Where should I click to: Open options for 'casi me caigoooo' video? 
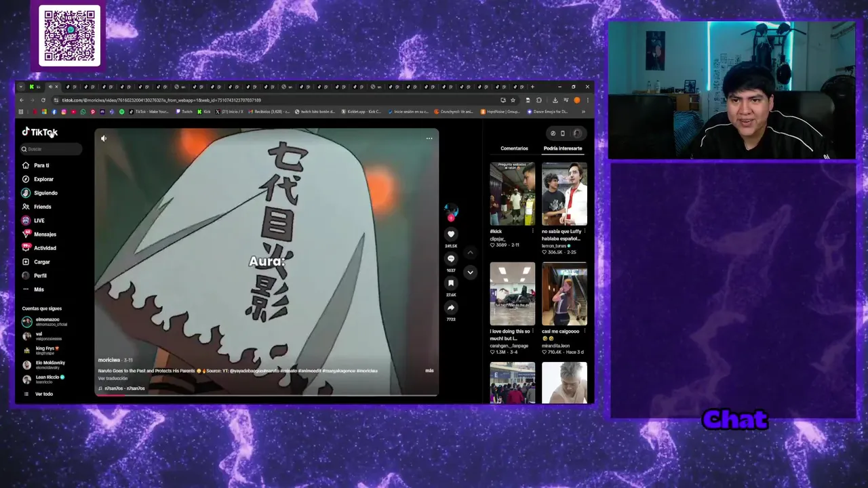585,331
